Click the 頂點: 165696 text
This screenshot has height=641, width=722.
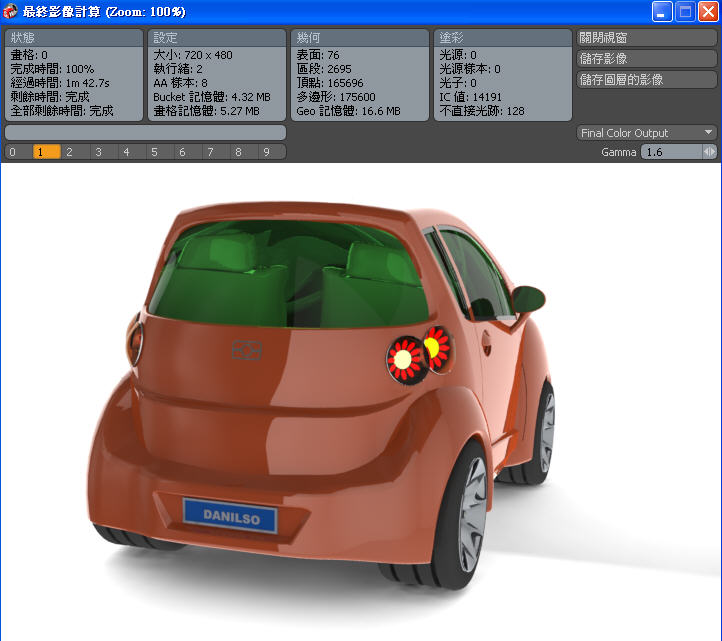(330, 83)
